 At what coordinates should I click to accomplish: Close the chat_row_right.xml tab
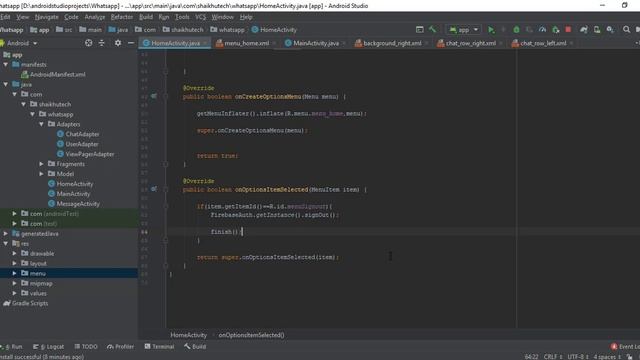(501, 43)
